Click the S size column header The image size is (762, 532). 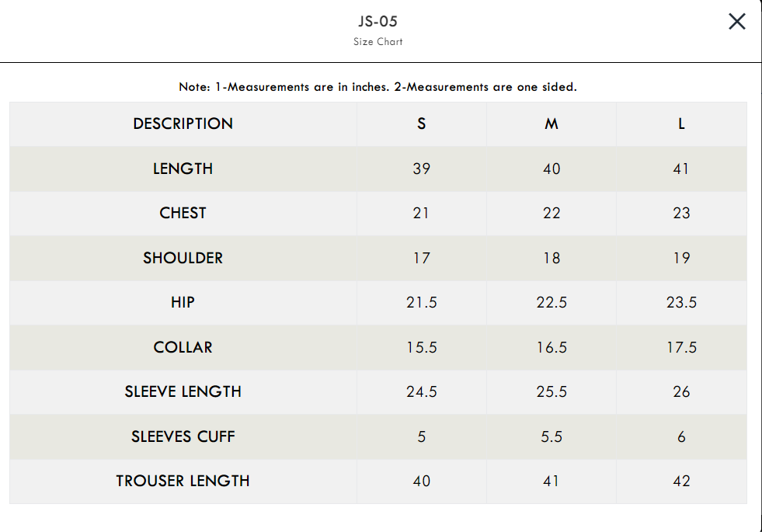421,124
